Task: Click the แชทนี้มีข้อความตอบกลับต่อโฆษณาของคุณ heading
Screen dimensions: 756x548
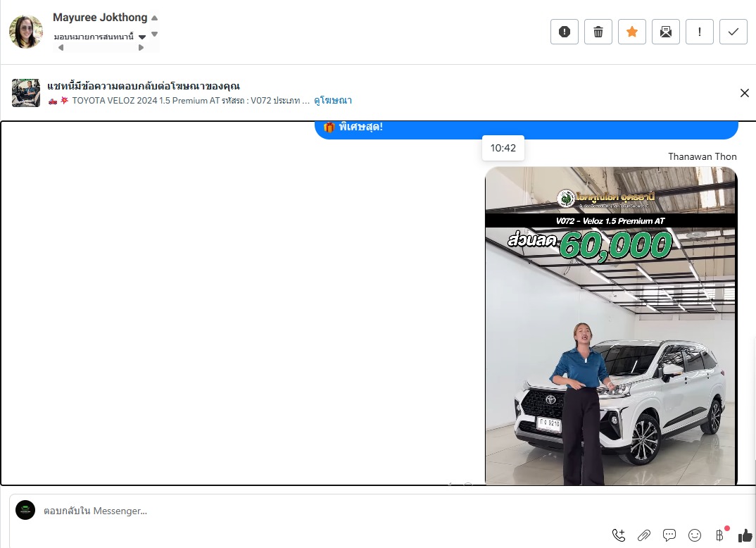Action: click(x=144, y=86)
